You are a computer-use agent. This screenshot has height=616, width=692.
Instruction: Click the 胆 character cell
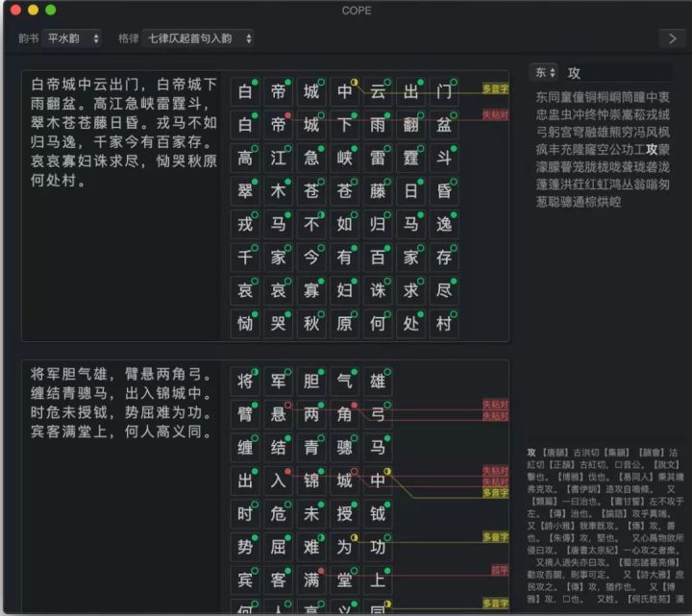(x=311, y=382)
